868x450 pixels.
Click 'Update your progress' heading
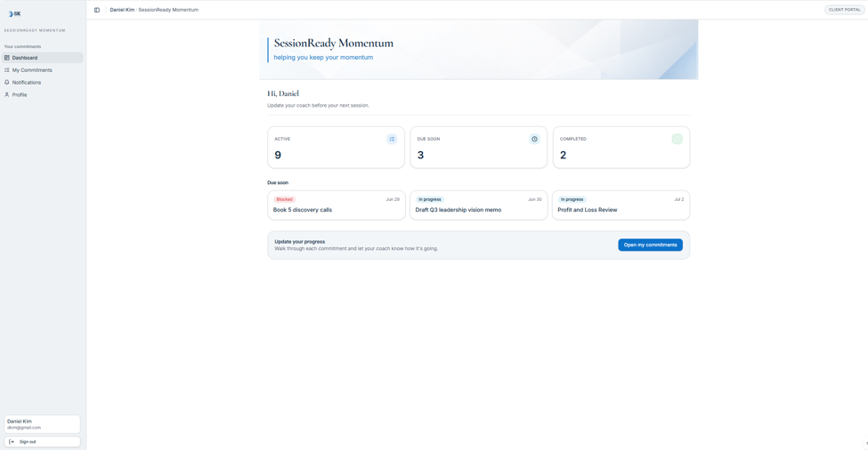[x=299, y=242]
